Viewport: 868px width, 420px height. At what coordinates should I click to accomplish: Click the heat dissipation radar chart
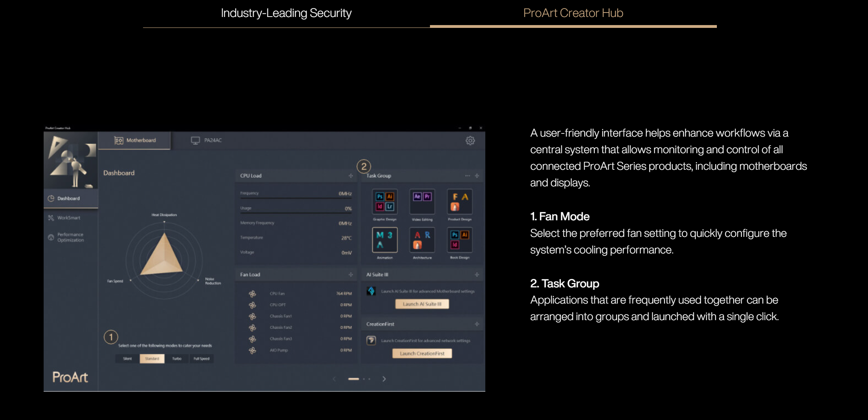[164, 261]
